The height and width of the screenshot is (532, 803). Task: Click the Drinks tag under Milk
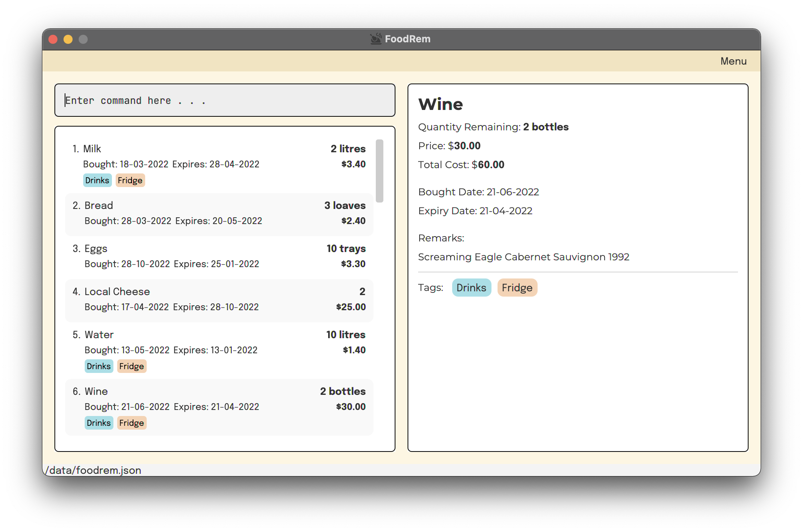click(97, 181)
